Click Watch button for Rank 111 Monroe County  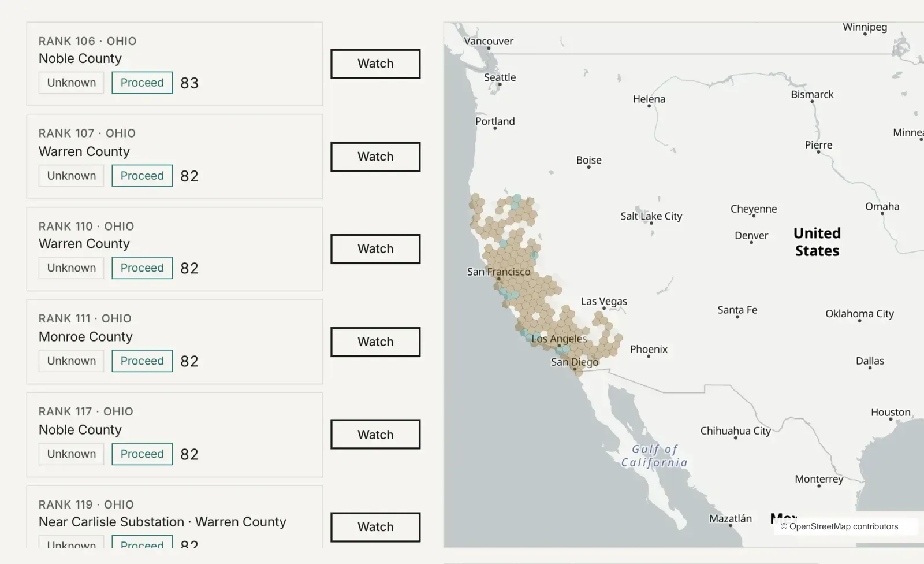pos(375,342)
